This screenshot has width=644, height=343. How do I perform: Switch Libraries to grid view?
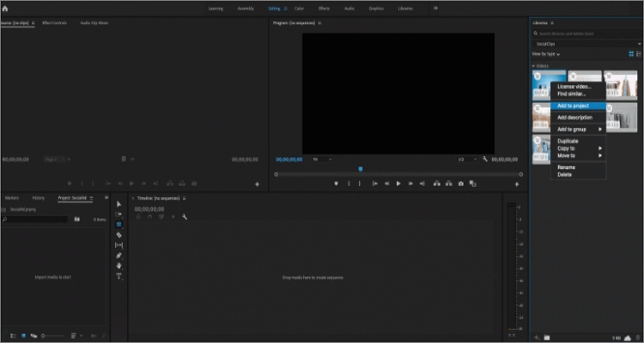coord(631,54)
